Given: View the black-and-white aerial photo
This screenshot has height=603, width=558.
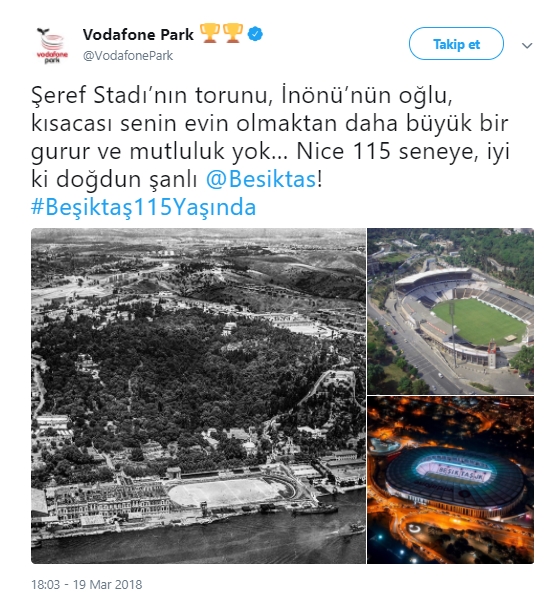Looking at the screenshot, I should [x=198, y=396].
